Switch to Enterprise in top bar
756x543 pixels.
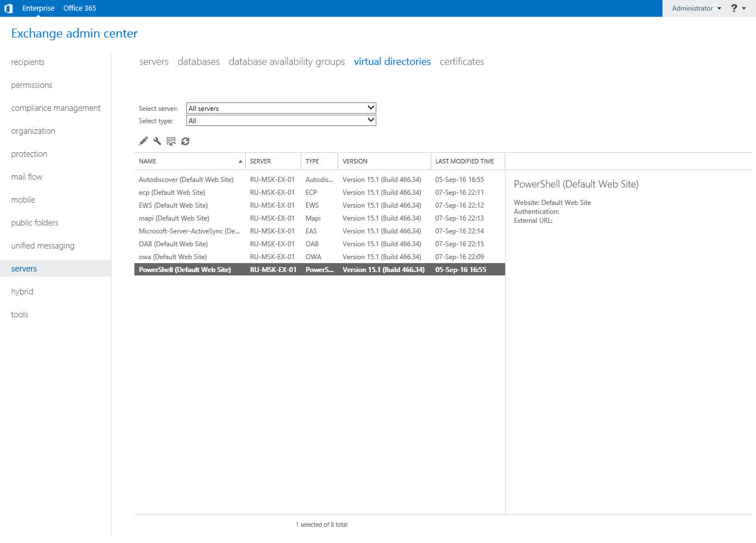click(39, 8)
